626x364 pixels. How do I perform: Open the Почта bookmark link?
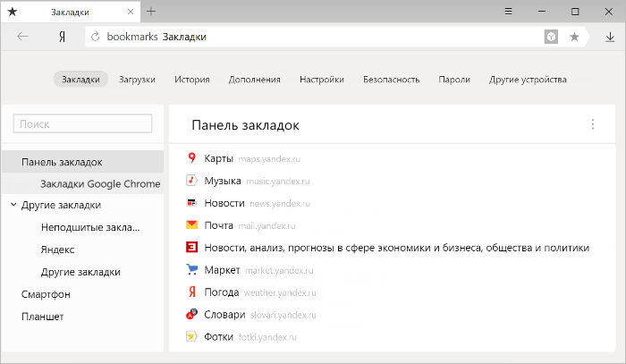point(218,225)
